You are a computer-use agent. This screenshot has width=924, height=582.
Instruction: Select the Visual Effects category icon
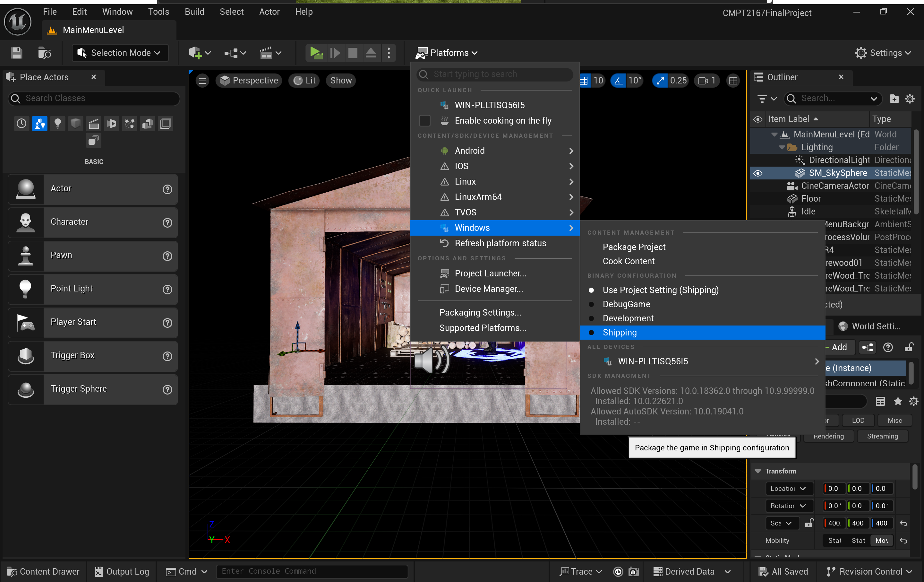130,124
